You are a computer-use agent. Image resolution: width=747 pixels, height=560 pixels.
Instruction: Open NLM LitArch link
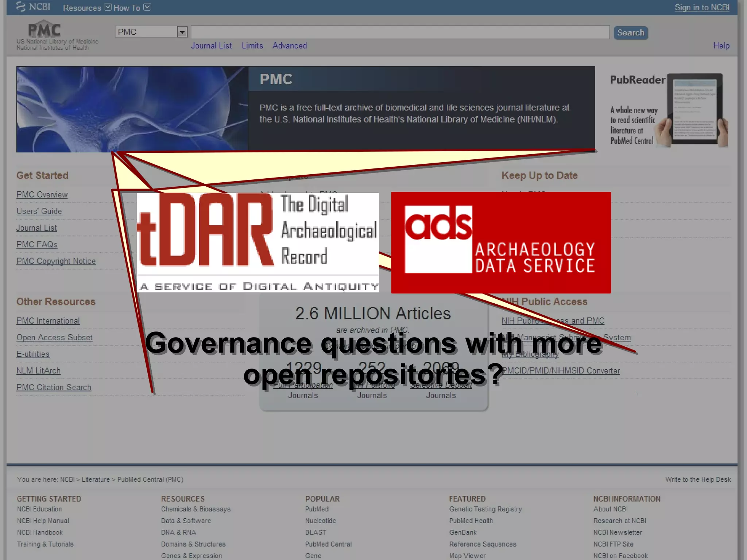coord(38,371)
